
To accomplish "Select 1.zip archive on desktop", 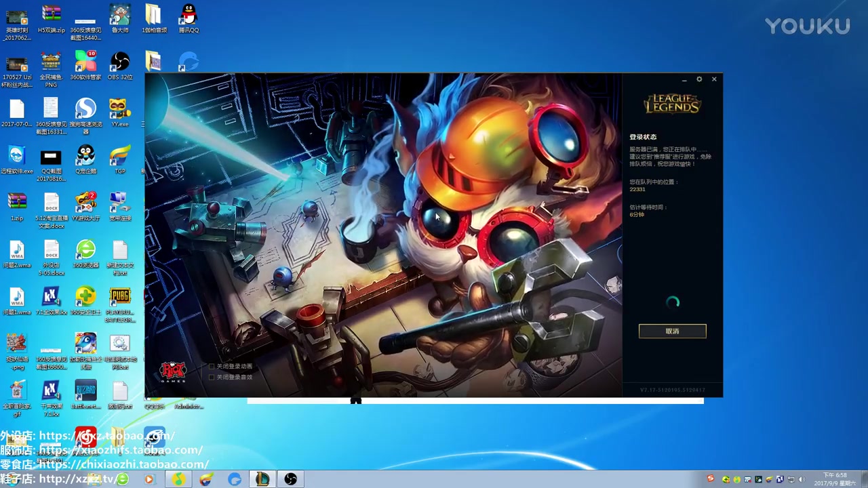I will pos(17,207).
